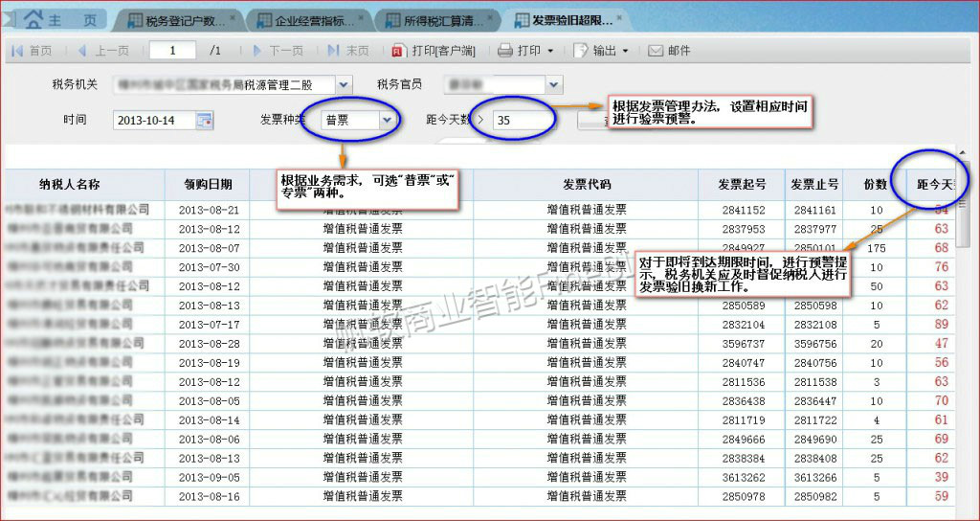Close the 所得税汇算清 tab
The height and width of the screenshot is (521, 980).
(491, 17)
